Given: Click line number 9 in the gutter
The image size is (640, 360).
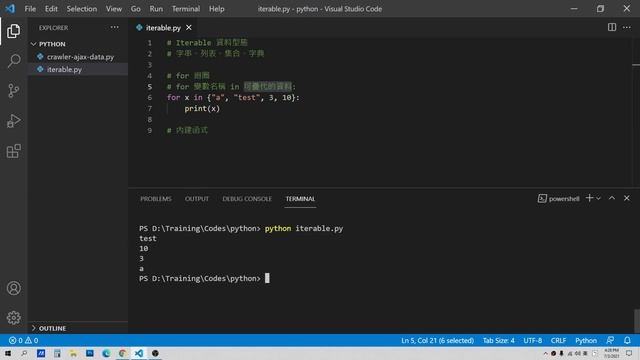Looking at the screenshot, I should click(149, 130).
